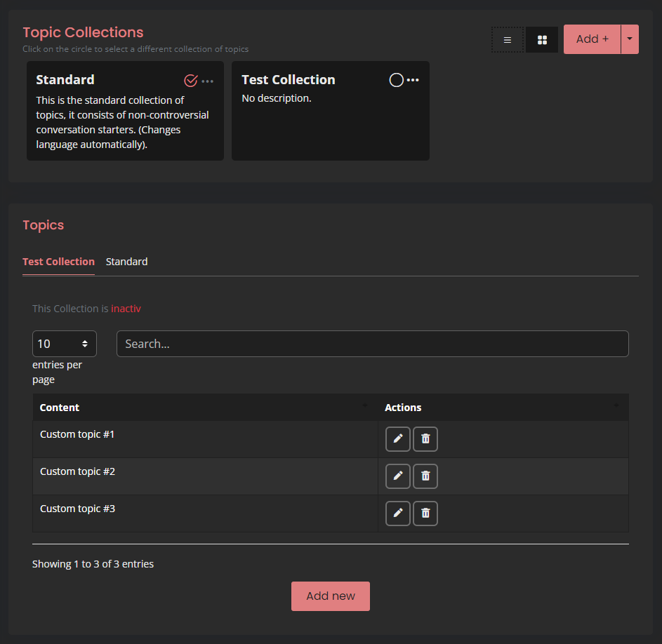Expand the Add button dropdown arrow
The image size is (662, 644).
[x=630, y=39]
